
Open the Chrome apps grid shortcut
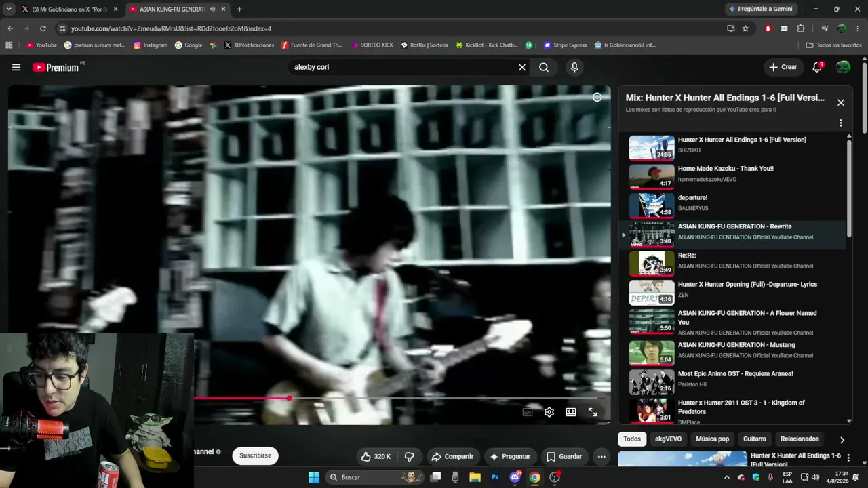point(9,45)
